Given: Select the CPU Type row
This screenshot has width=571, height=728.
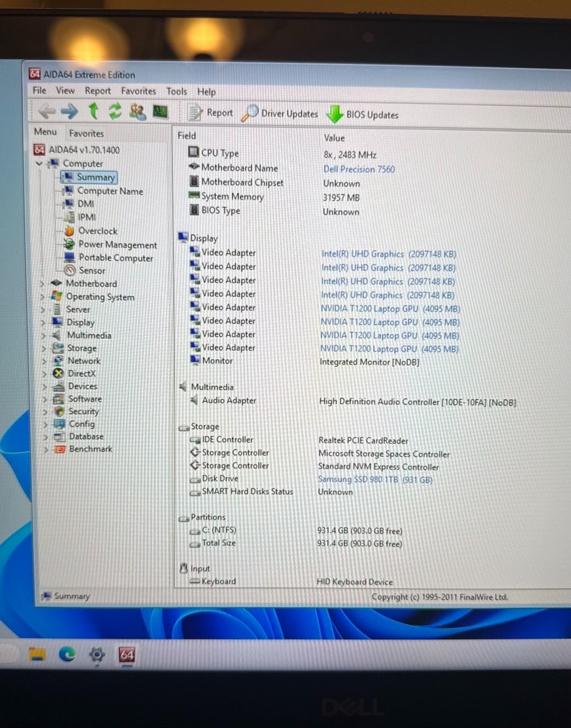Looking at the screenshot, I should click(x=282, y=154).
